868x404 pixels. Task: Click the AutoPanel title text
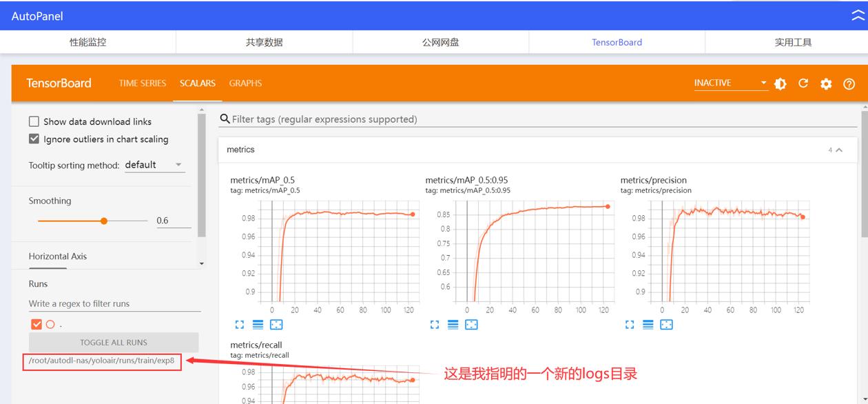[37, 16]
